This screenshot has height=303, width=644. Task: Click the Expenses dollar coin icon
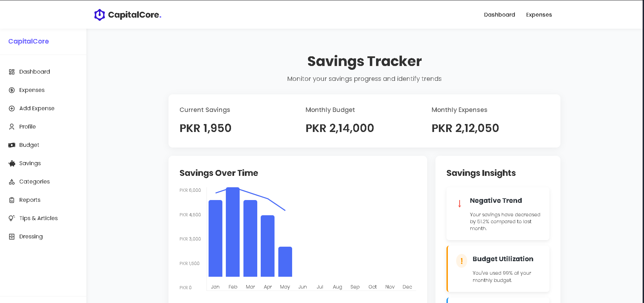(x=12, y=90)
